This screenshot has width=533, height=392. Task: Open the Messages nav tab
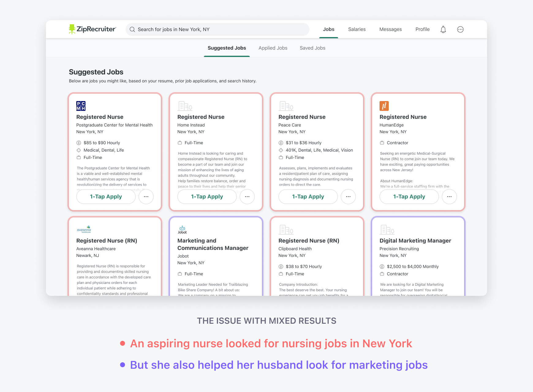(x=391, y=29)
